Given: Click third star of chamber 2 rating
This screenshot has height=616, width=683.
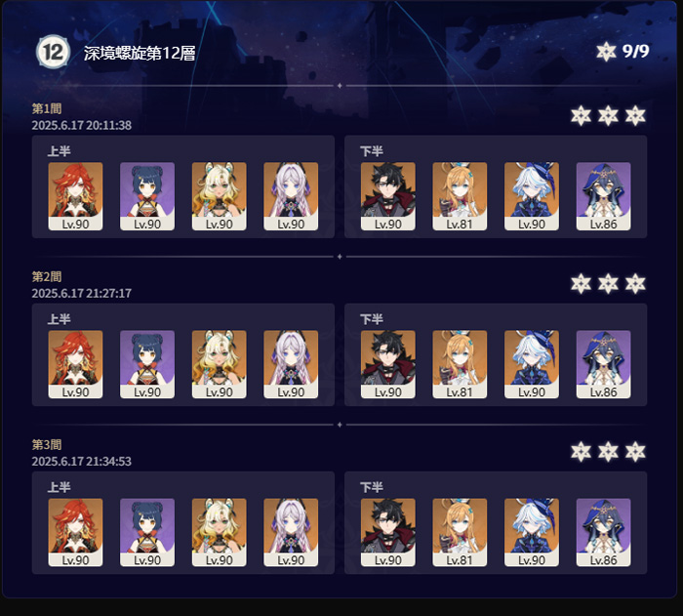Looking at the screenshot, I should 635,284.
